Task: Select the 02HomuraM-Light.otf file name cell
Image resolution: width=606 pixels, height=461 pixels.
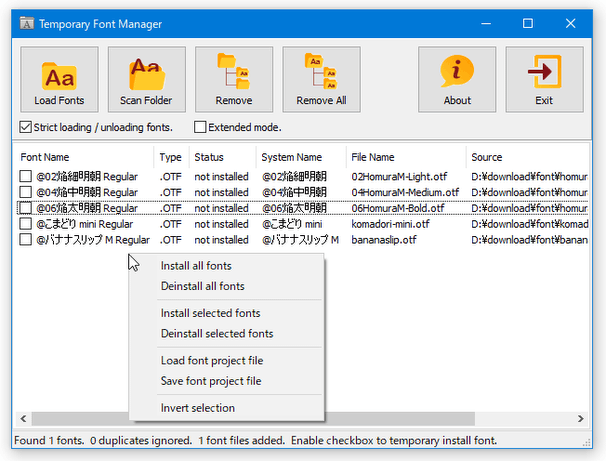Action: coord(399,177)
